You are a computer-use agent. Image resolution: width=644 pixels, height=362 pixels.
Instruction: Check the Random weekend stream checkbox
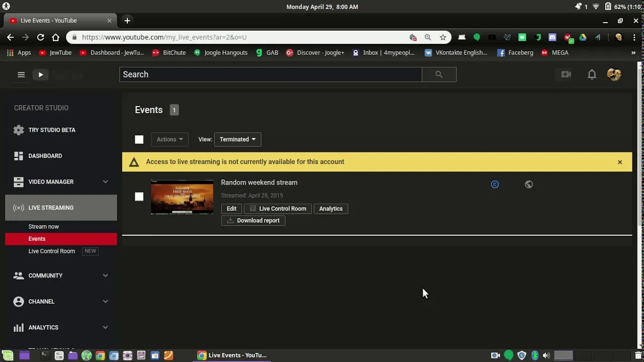[x=139, y=197]
